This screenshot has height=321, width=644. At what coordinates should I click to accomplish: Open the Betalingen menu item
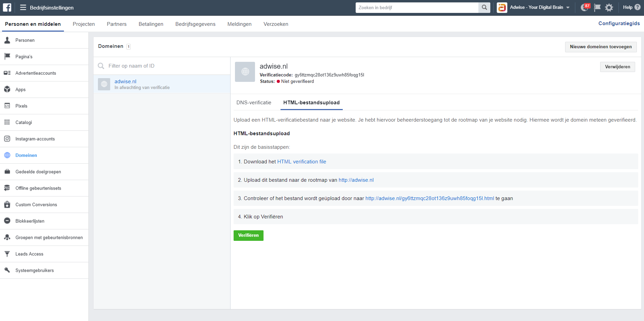[x=151, y=24]
